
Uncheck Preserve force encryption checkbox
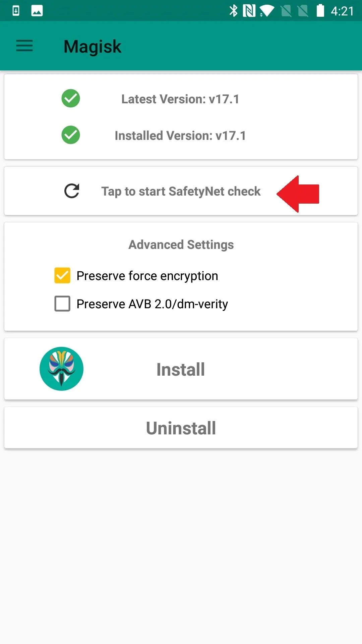tap(62, 275)
